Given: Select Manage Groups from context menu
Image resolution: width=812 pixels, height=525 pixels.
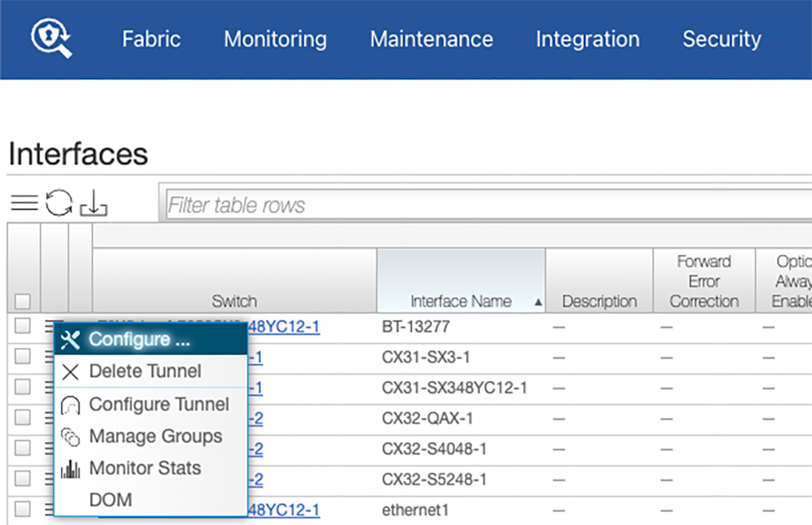Looking at the screenshot, I should (x=155, y=436).
